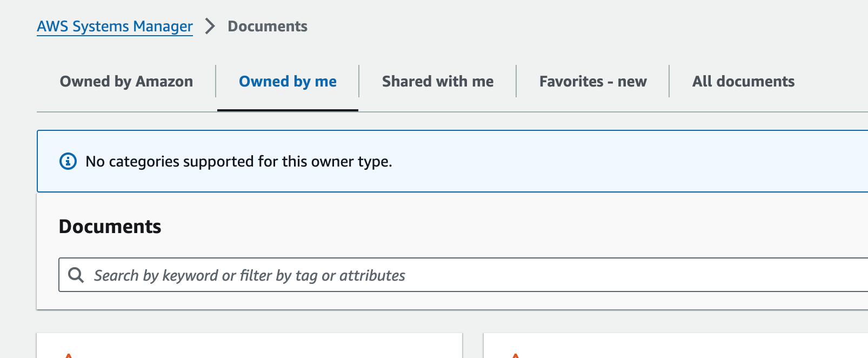Click the Documents panel heading
The image size is (868, 358).
[x=110, y=227]
